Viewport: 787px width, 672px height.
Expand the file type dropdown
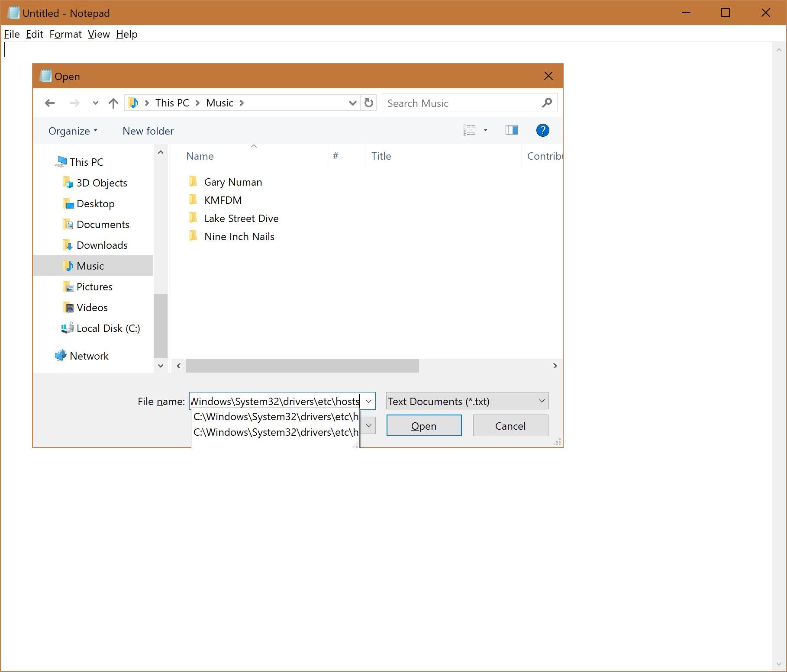pyautogui.click(x=541, y=401)
